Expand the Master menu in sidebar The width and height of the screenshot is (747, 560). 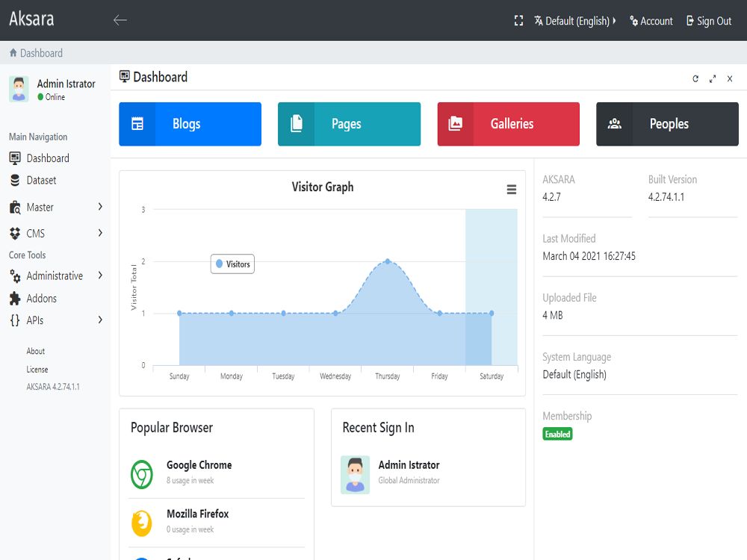55,207
